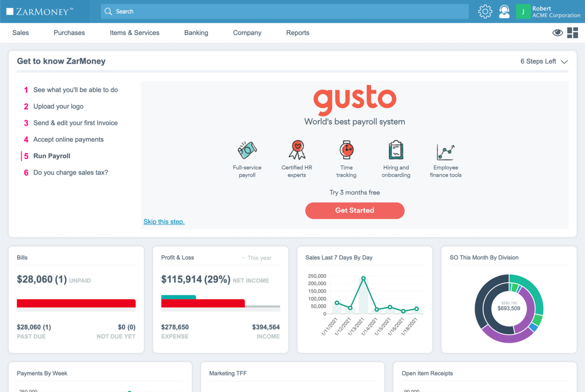The height and width of the screenshot is (392, 585).
Task: Select step 4 Accept online payments
Action: coord(64,140)
